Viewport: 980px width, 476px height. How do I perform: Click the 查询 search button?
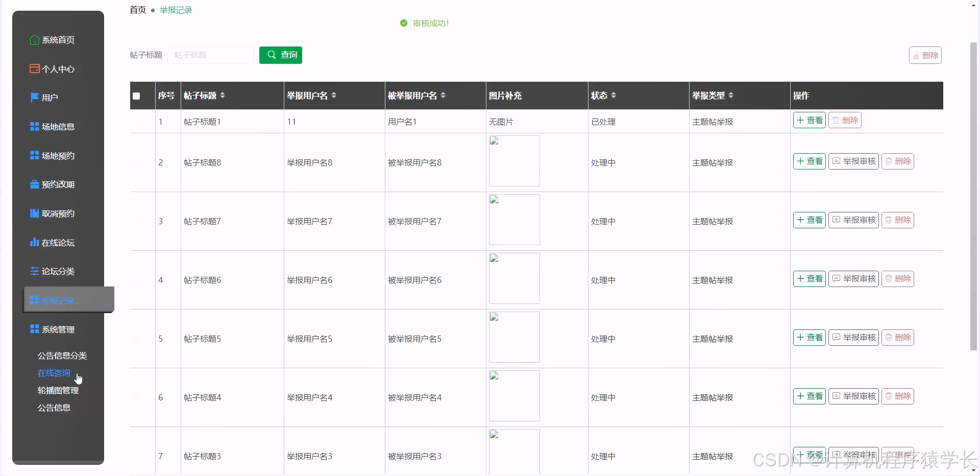281,55
